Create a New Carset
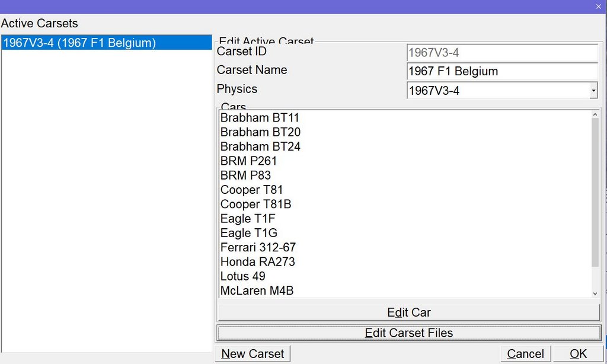This screenshot has height=364, width=607. click(253, 354)
